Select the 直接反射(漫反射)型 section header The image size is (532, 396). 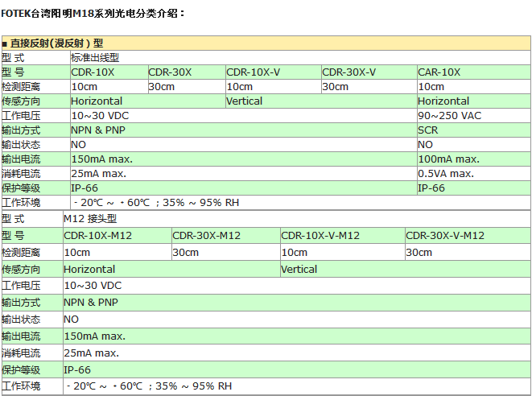(x=266, y=43)
